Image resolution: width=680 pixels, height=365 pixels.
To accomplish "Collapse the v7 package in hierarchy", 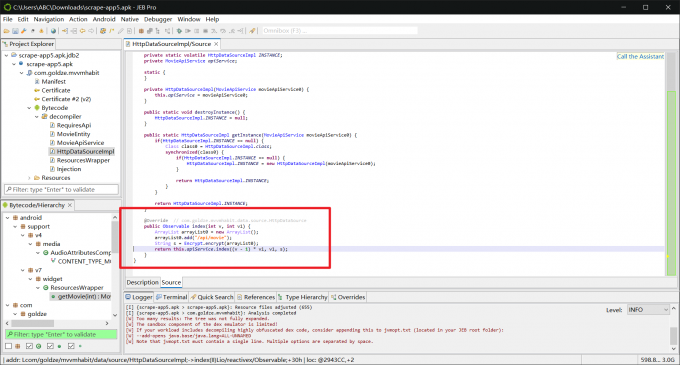I will tap(23, 270).
